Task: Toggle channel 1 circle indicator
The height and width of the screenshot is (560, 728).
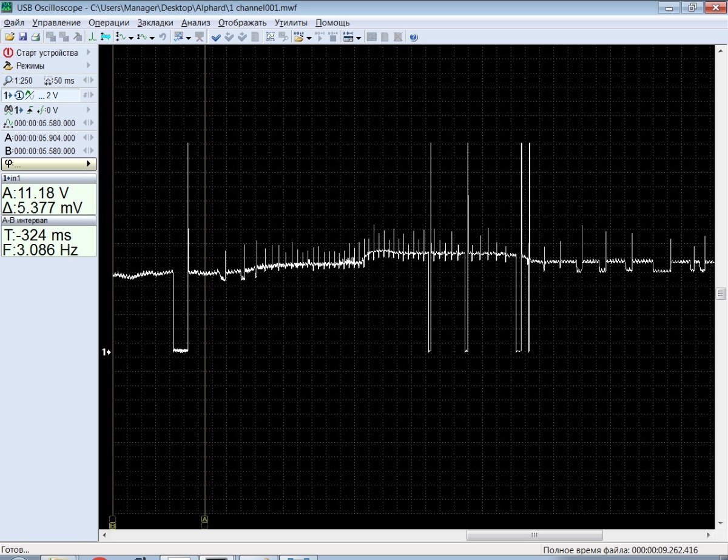Action: tap(19, 95)
